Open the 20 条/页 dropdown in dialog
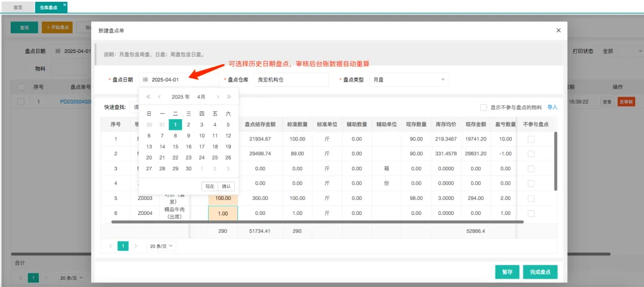Screen dimensions: 644x287 [x=162, y=246]
